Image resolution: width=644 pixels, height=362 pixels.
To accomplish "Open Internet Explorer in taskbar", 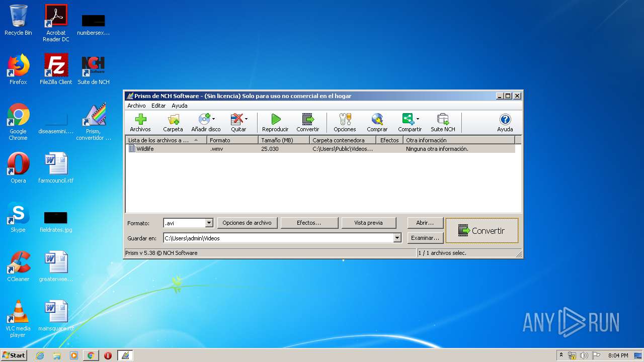I will pyautogui.click(x=40, y=355).
